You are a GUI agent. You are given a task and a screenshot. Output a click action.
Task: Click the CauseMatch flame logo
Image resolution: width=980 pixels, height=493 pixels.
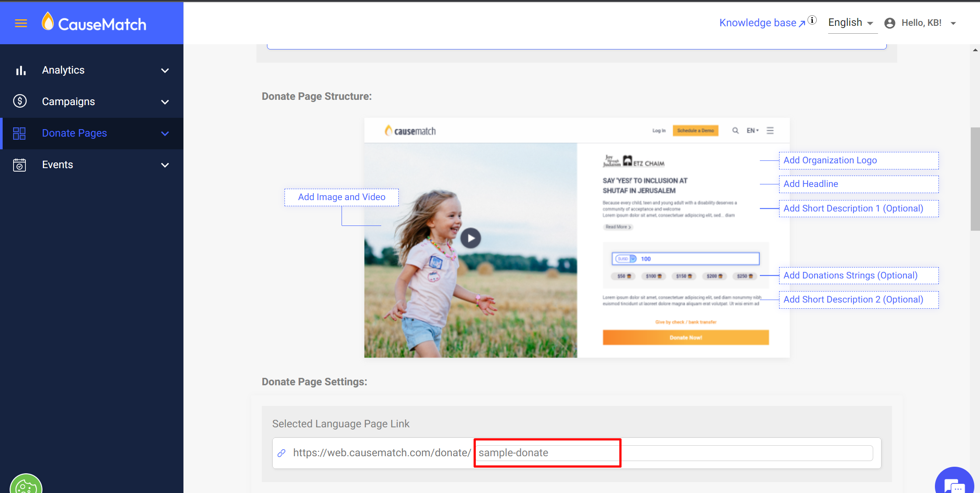(48, 22)
